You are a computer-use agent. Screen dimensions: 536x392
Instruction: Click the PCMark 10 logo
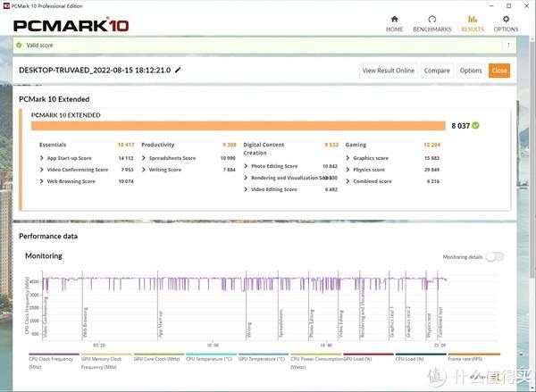pos(71,26)
